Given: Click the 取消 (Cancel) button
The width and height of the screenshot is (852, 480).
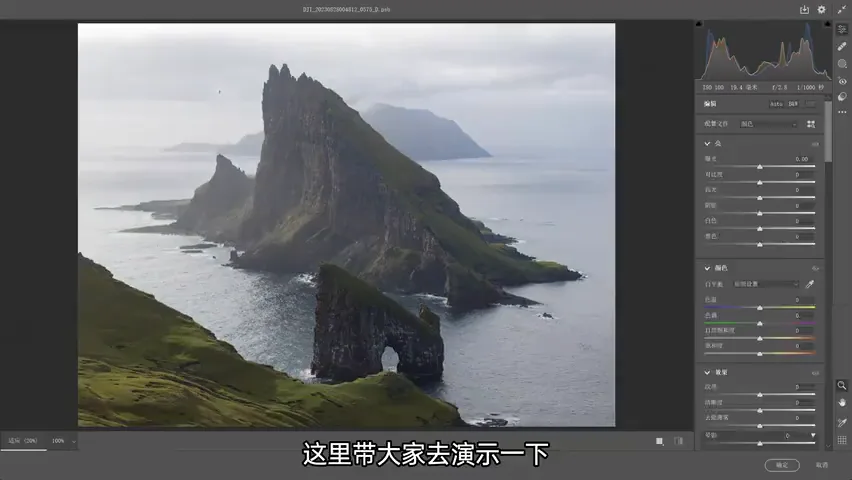Looking at the screenshot, I should [x=822, y=465].
